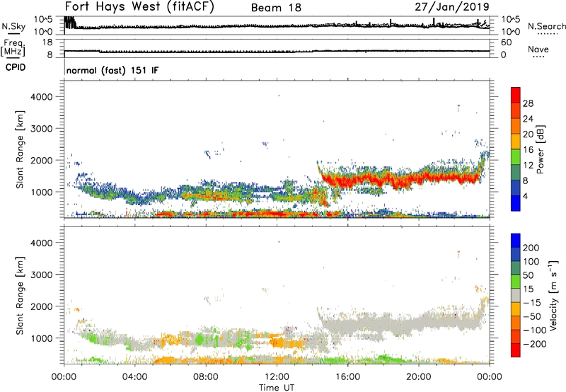The image size is (566, 392).
Task: Click Power colorbar blue segment 4 to 8
Action: (x=516, y=188)
